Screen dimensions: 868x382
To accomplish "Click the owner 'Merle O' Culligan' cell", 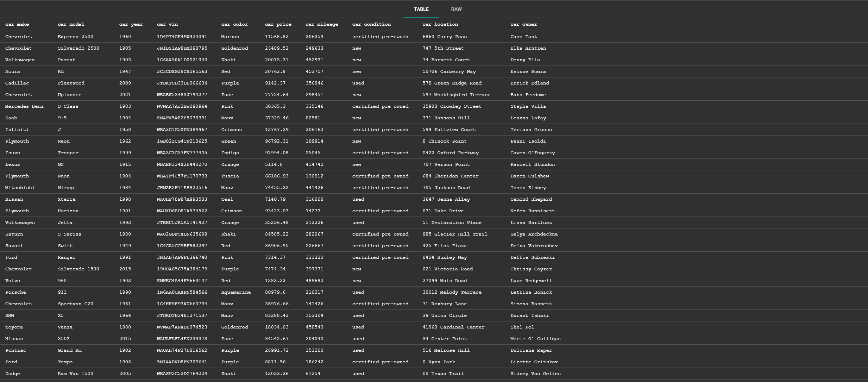I will point(535,339).
